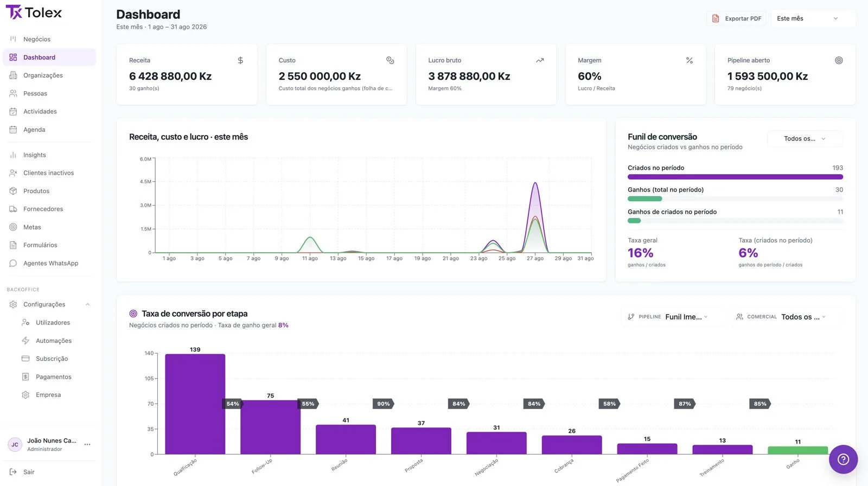Click João Nunes user profile name
The image size is (868, 486).
(52, 441)
